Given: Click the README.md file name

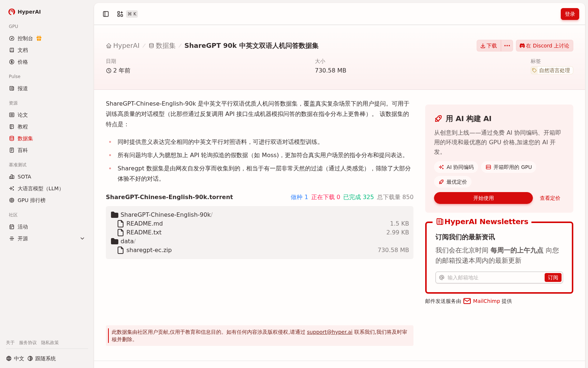Looking at the screenshot, I should (145, 224).
